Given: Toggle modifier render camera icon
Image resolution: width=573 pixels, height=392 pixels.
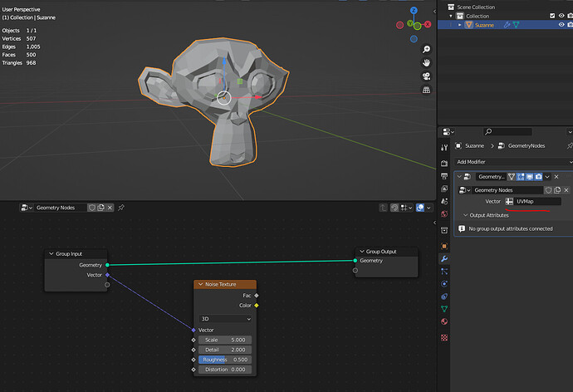Looking at the screenshot, I should click(539, 177).
